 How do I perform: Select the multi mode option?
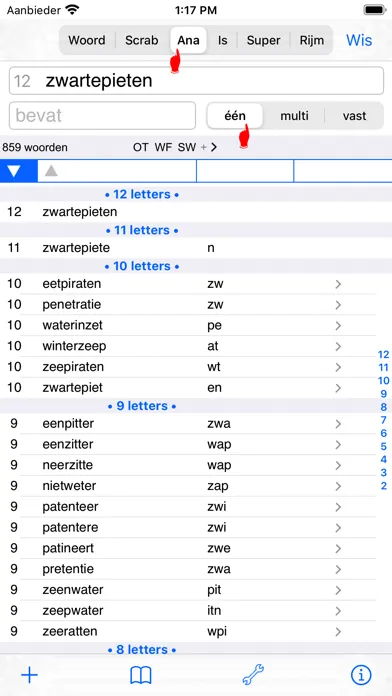(x=294, y=116)
